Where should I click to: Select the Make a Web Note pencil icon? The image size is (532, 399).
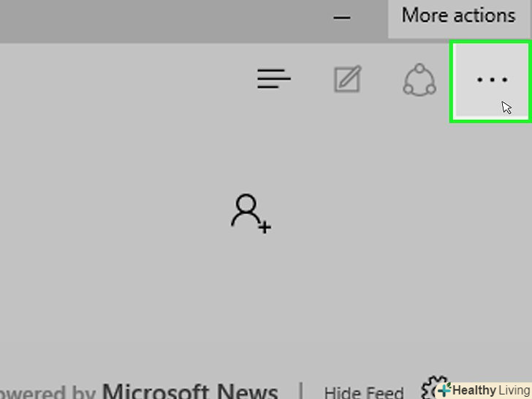coord(347,79)
